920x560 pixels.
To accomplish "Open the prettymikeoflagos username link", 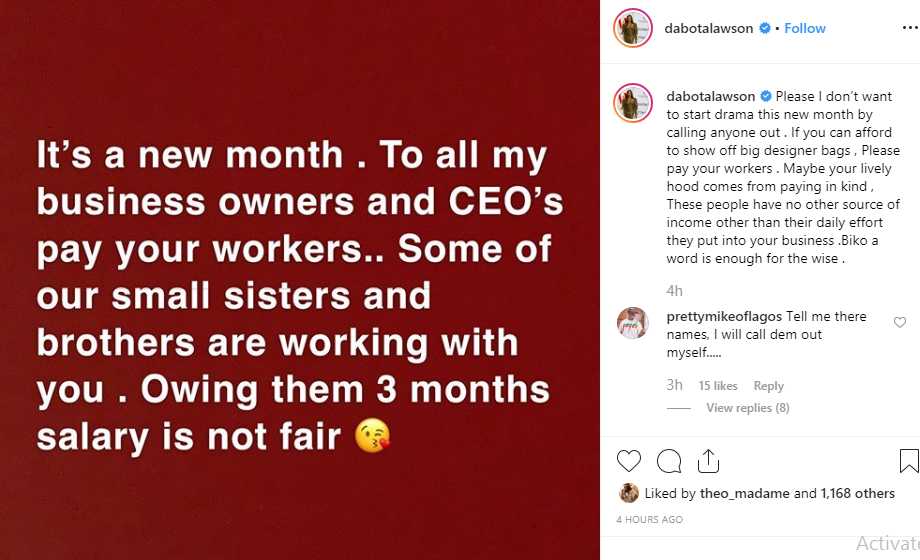I will pyautogui.click(x=724, y=317).
